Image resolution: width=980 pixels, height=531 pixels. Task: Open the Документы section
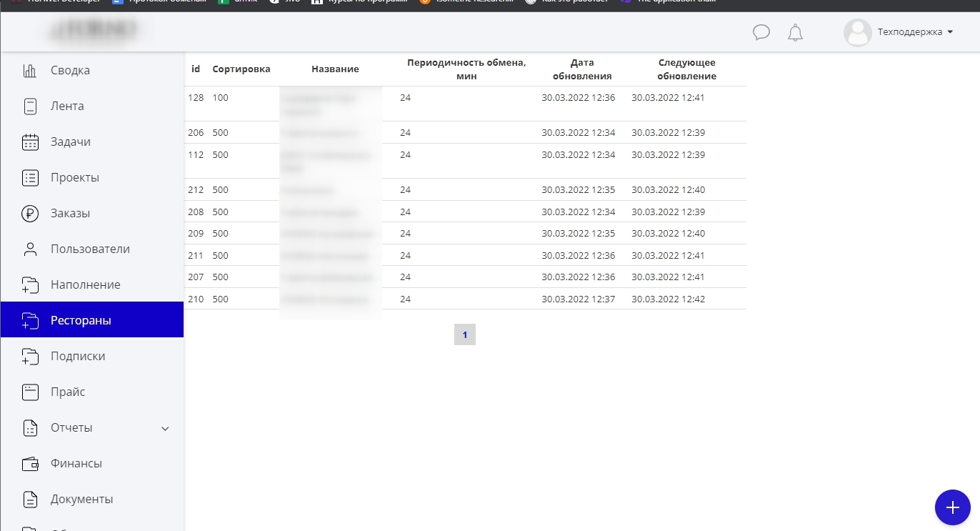point(91,499)
